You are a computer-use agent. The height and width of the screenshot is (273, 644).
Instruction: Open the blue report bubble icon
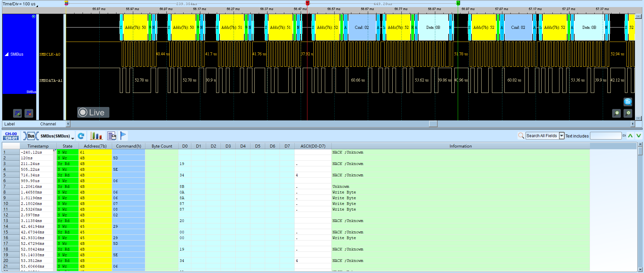[628, 102]
